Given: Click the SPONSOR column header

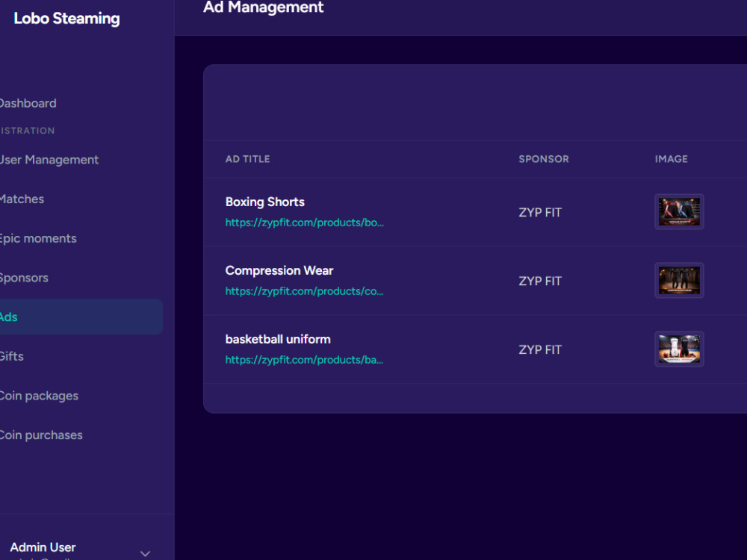Looking at the screenshot, I should coord(544,159).
